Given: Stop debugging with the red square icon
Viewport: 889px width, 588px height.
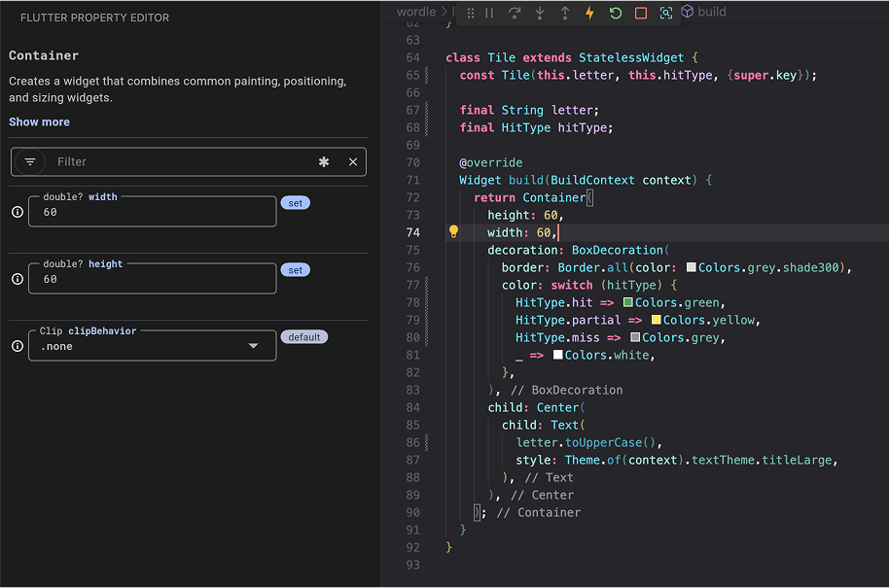Looking at the screenshot, I should coord(641,12).
